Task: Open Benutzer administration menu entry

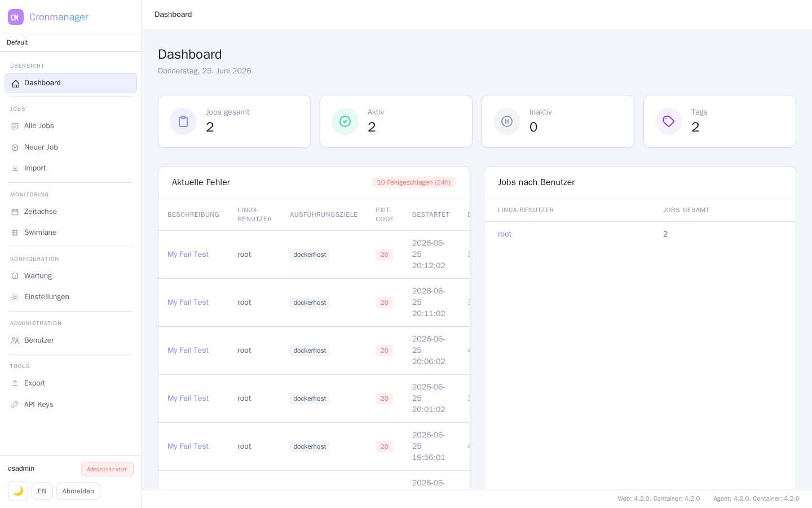Action: point(70,340)
